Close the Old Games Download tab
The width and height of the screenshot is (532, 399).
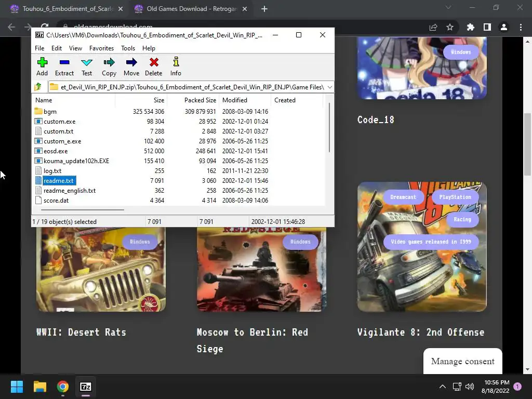[x=245, y=9]
